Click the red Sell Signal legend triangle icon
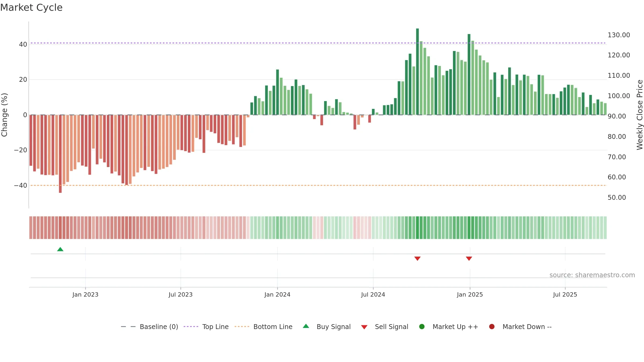Image resolution: width=644 pixels, height=362 pixels. [364, 327]
